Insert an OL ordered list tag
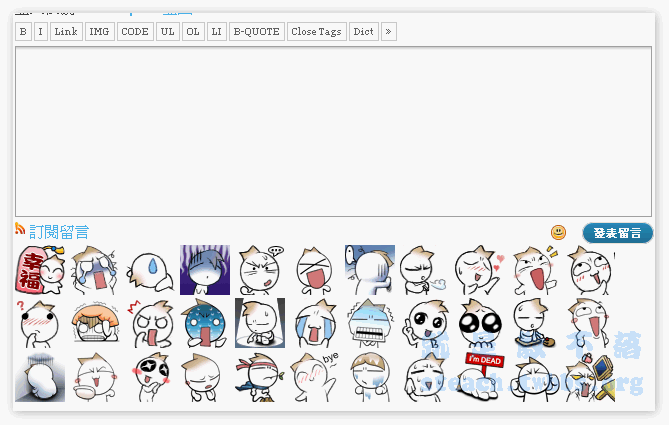 click(x=193, y=32)
